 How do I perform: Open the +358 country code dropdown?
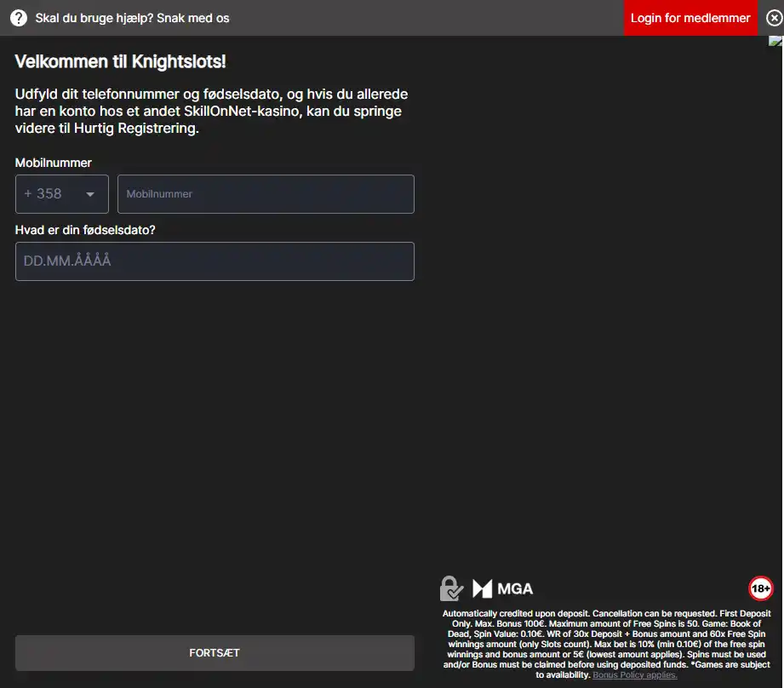[62, 194]
